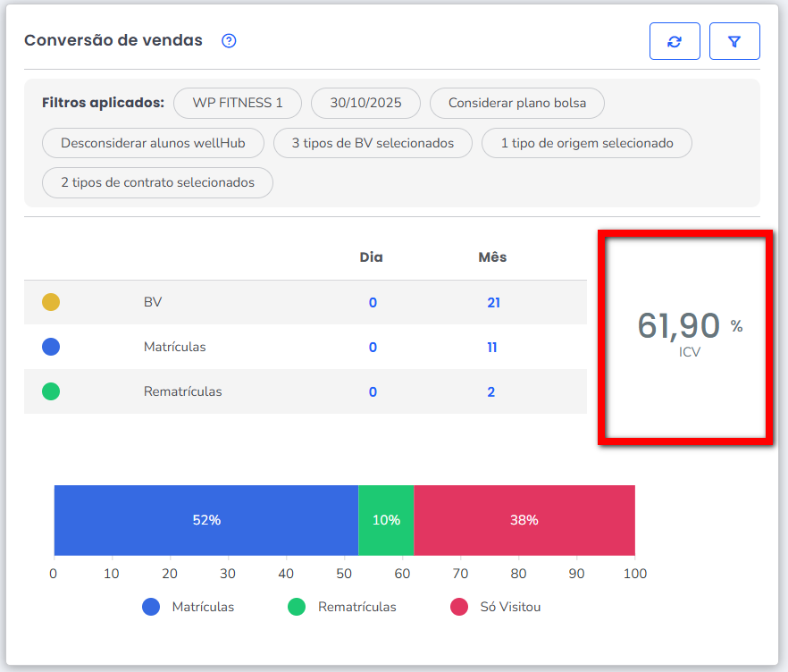
Task: Click the green Rematrículas row dot
Action: point(51,391)
